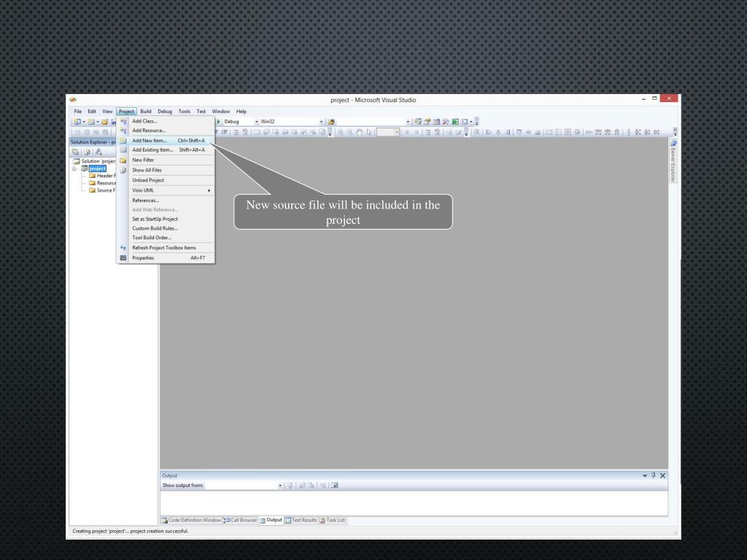Open the Build menu

point(146,112)
